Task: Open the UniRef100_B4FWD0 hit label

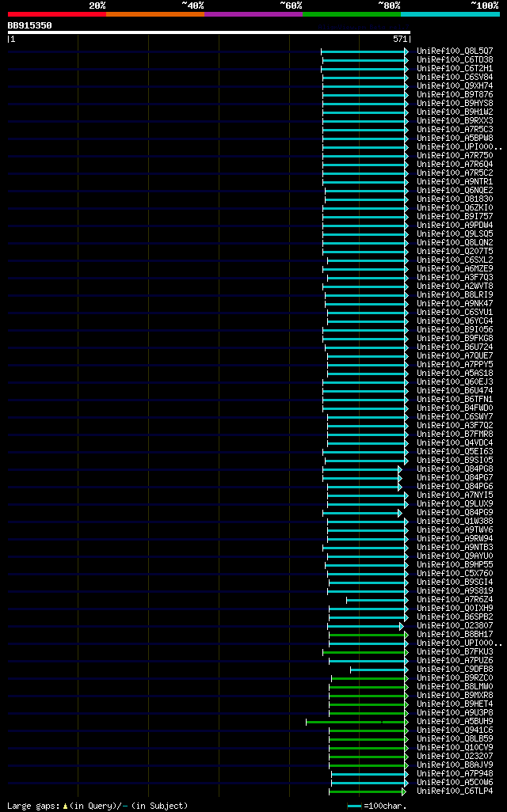Action: tap(456, 408)
